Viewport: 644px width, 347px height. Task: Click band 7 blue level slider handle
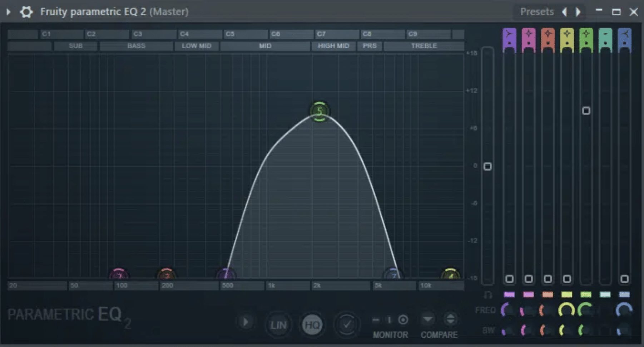[x=624, y=279]
